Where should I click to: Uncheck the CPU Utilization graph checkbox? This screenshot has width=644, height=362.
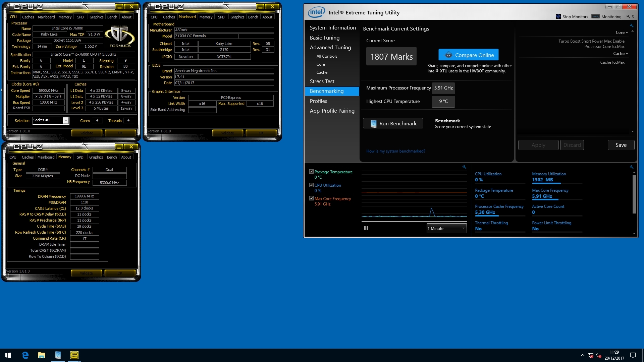coord(311,185)
